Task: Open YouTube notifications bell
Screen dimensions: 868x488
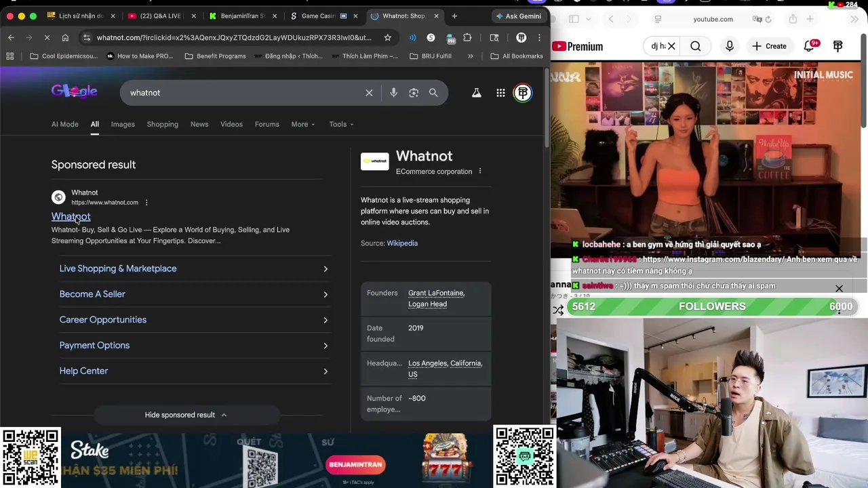Action: tap(810, 46)
